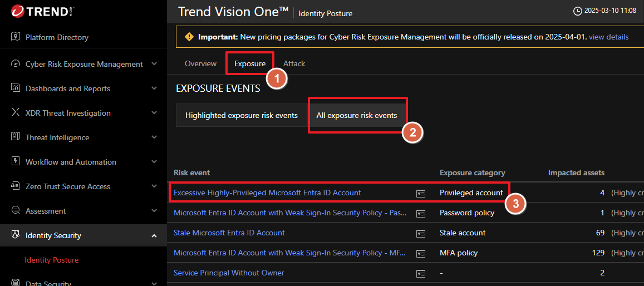Switch to the Overview tab
The image size is (644, 286).
point(200,63)
